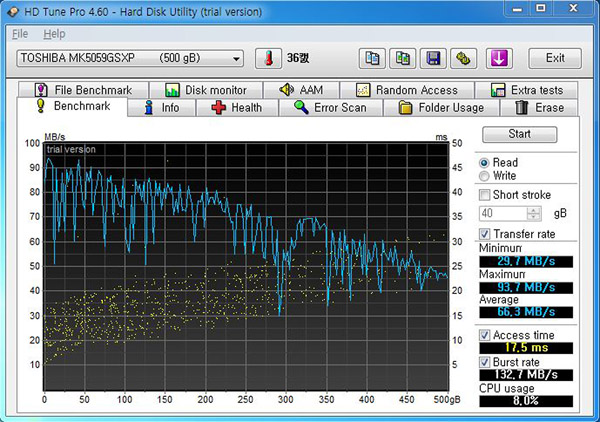Screen dimensions: 600x422
Task: Switch to the File Benchmark tab
Action: [x=83, y=90]
